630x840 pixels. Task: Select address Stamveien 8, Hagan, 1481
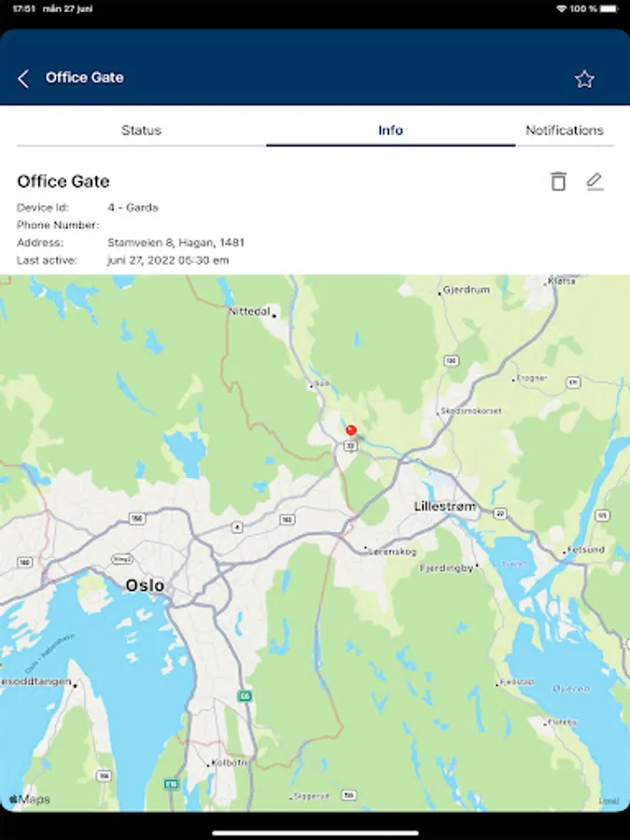(175, 243)
